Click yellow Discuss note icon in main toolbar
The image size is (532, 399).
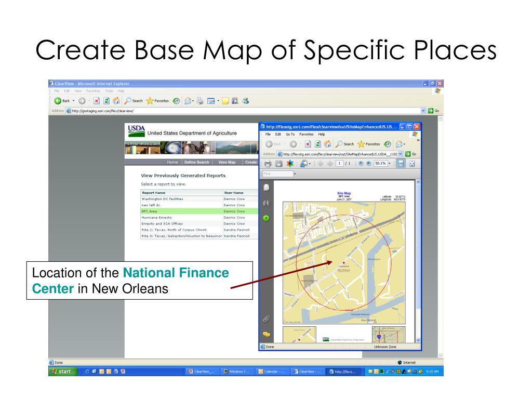[x=225, y=101]
